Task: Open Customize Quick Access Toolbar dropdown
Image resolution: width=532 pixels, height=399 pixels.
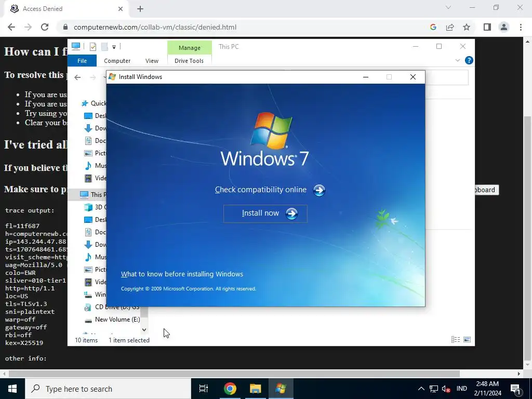Action: pos(114,47)
